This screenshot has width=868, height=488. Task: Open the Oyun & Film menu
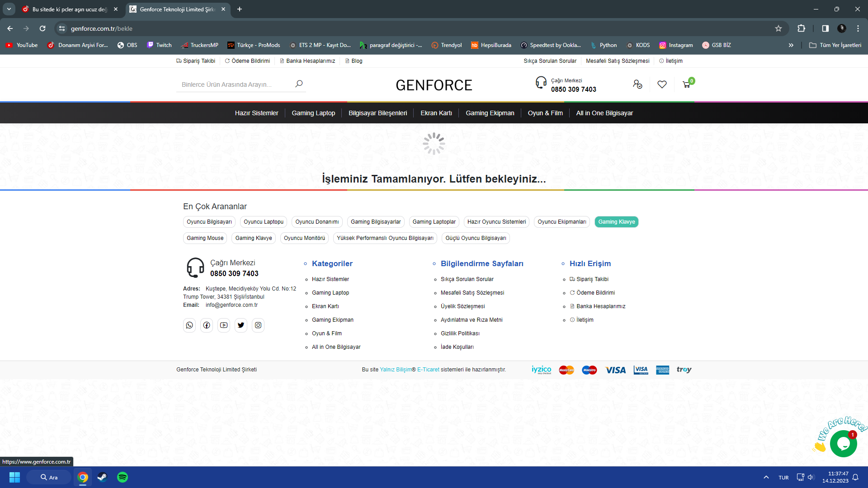(x=545, y=113)
